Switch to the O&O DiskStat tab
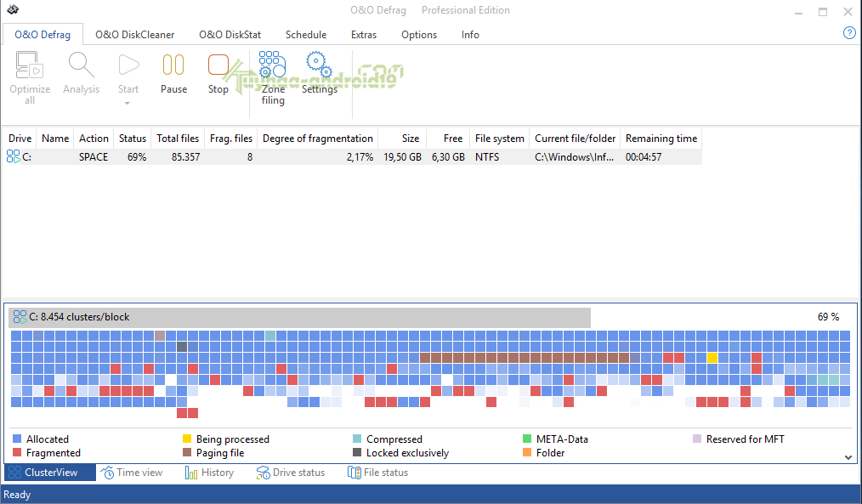The width and height of the screenshot is (862, 504). [230, 35]
